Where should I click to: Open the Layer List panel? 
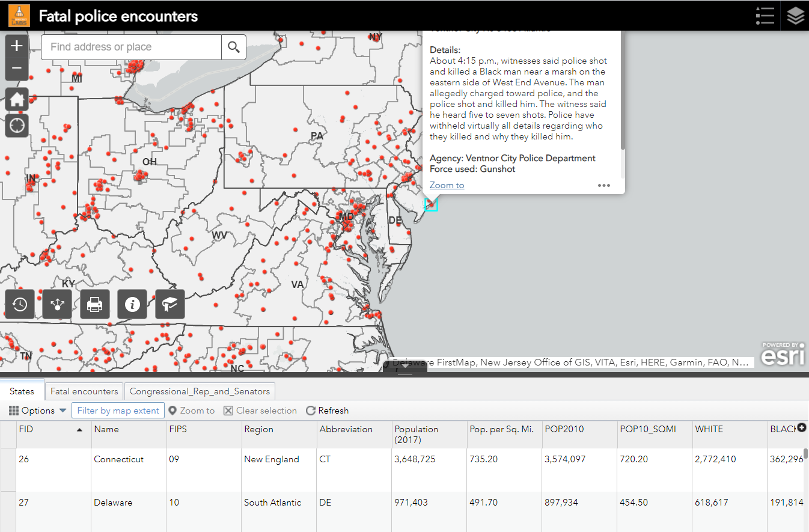pos(795,16)
